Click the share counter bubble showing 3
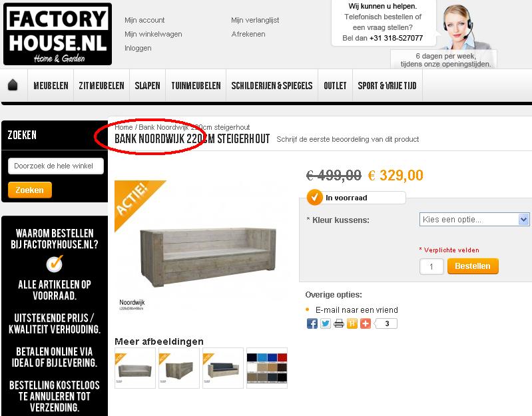Image resolution: width=532 pixels, height=416 pixels. pyautogui.click(x=386, y=323)
